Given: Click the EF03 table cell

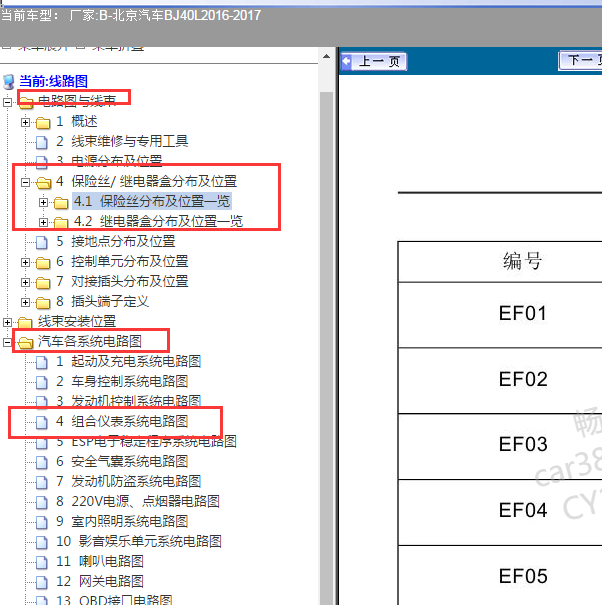Looking at the screenshot, I should 500,446.
